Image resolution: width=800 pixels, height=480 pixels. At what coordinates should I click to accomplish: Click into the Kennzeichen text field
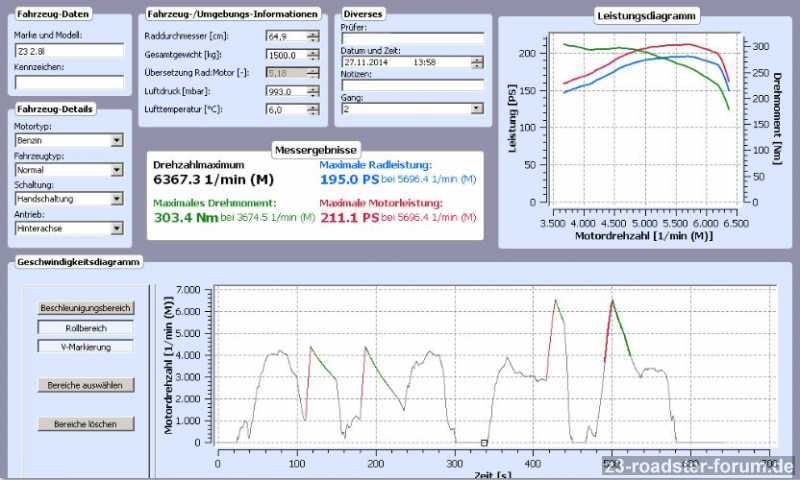[x=68, y=82]
